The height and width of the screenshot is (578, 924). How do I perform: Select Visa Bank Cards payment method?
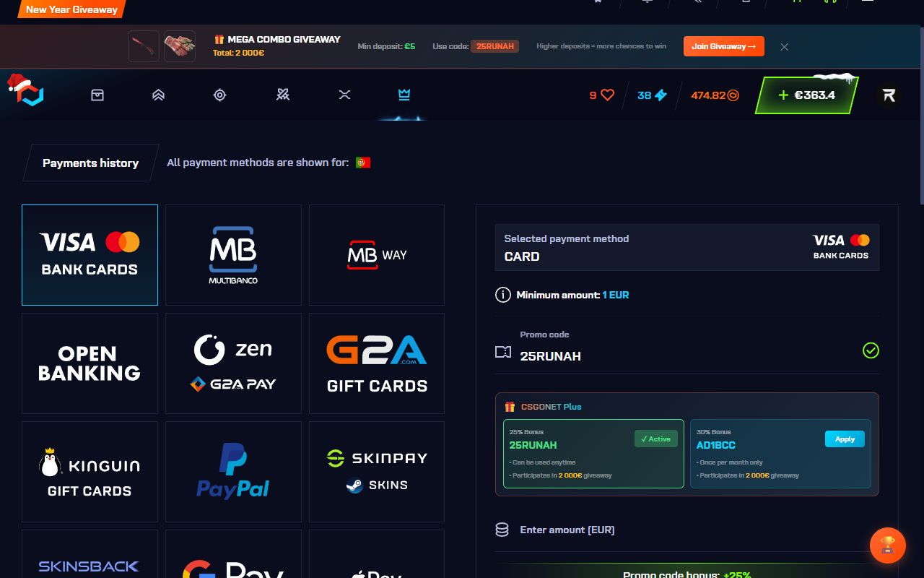click(x=90, y=255)
